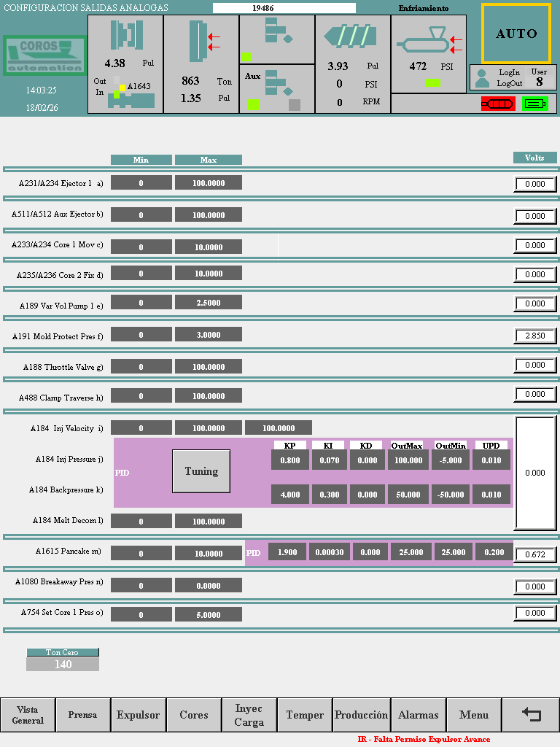Open the hopper barrel pressure icon
The width and height of the screenshot is (560, 747).
tap(429, 42)
